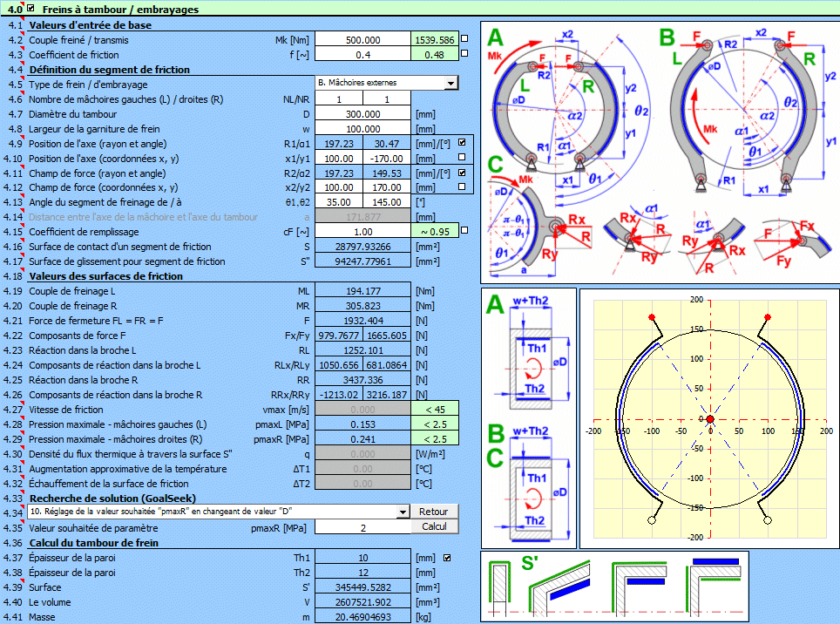Image resolution: width=840 pixels, height=624 pixels.
Task: Edit the θ1 start angle field 35.00
Action: (339, 202)
